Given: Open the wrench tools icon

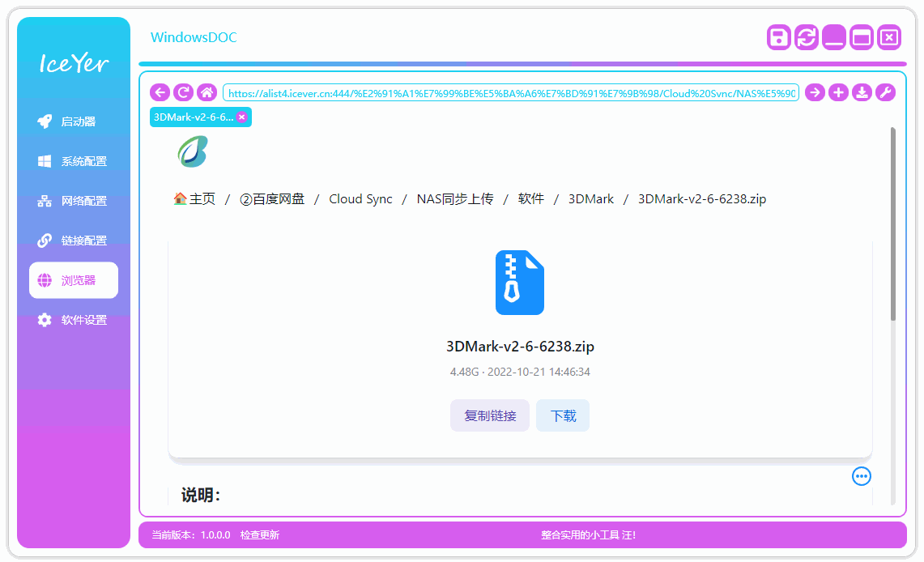Looking at the screenshot, I should (886, 92).
